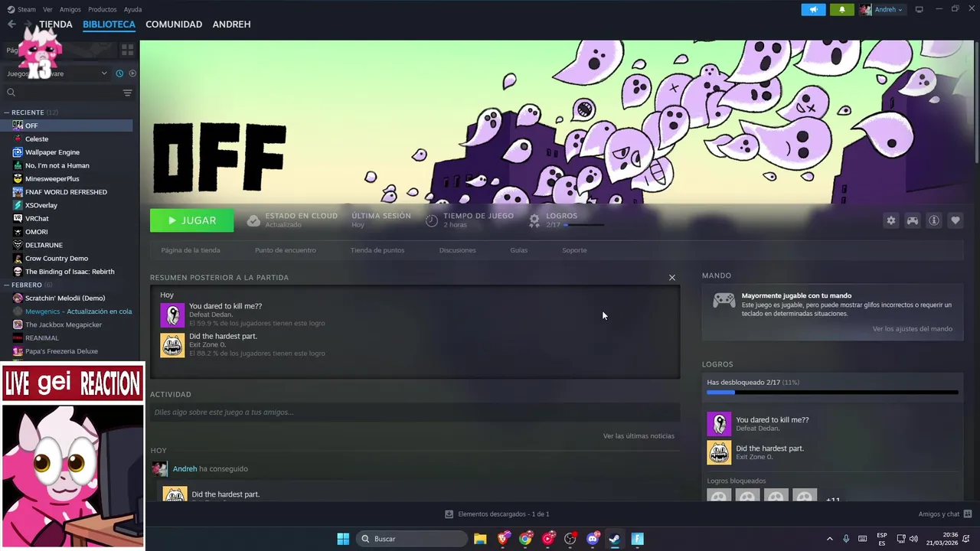This screenshot has height=551, width=980.
Task: Click the activity status text field
Action: click(x=415, y=412)
